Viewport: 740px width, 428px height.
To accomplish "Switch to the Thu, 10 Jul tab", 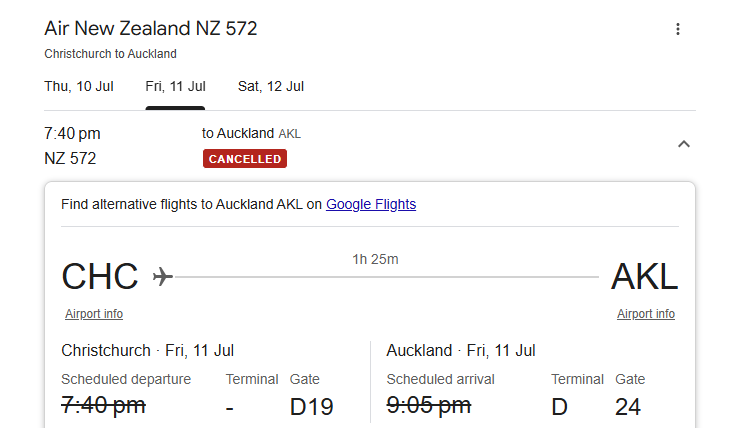I will click(x=79, y=86).
